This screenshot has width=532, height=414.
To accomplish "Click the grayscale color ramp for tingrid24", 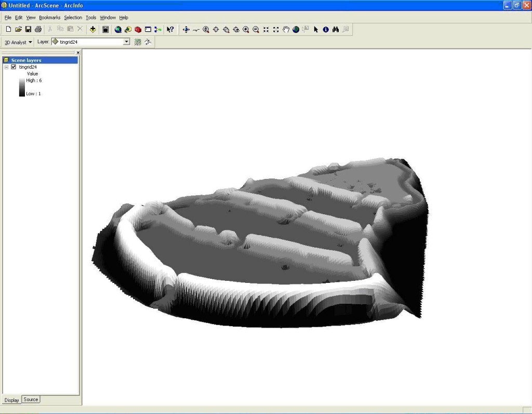I will (22, 87).
